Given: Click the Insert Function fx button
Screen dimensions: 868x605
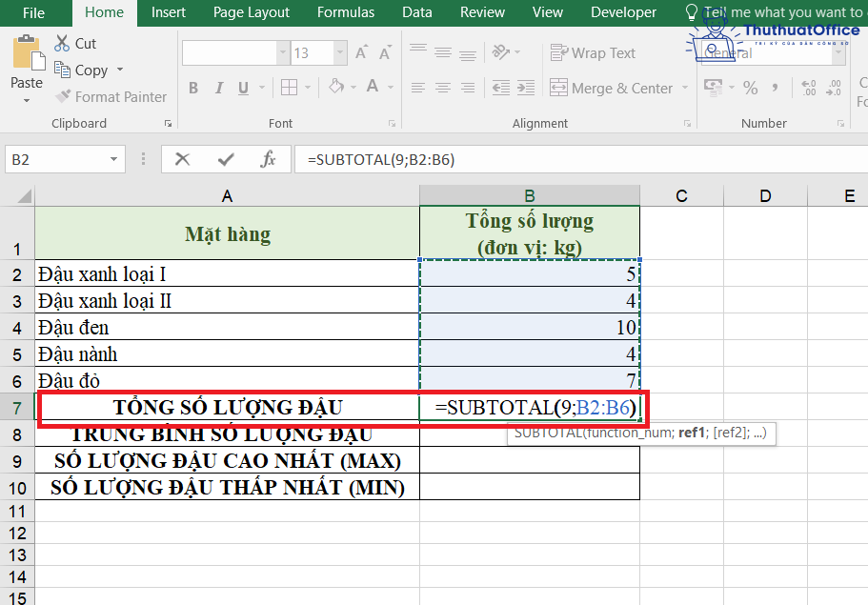Looking at the screenshot, I should coord(271,158).
